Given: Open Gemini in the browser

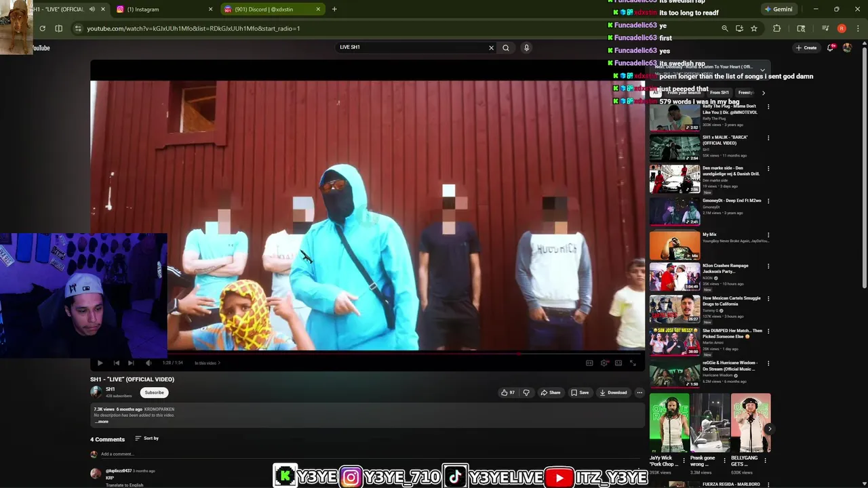Looking at the screenshot, I should (778, 9).
